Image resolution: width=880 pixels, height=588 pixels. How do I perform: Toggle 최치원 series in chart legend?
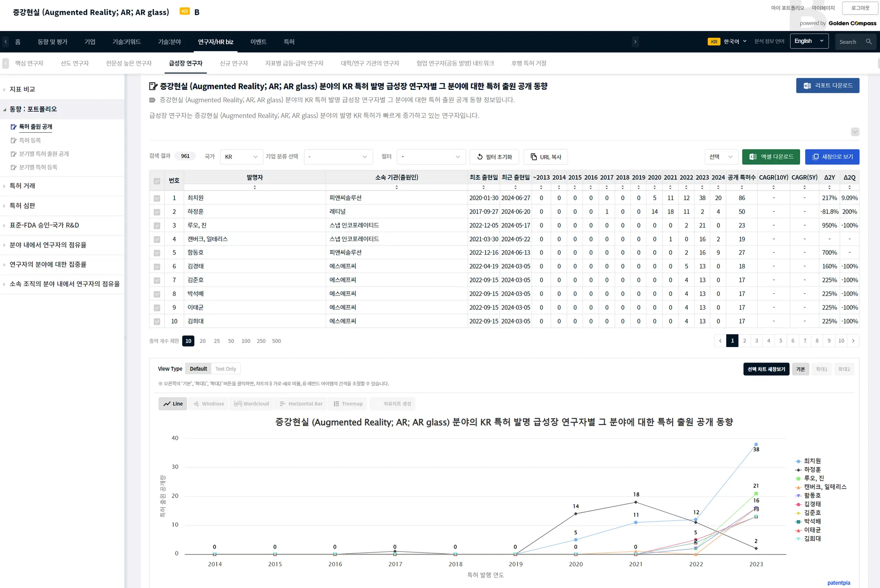812,461
